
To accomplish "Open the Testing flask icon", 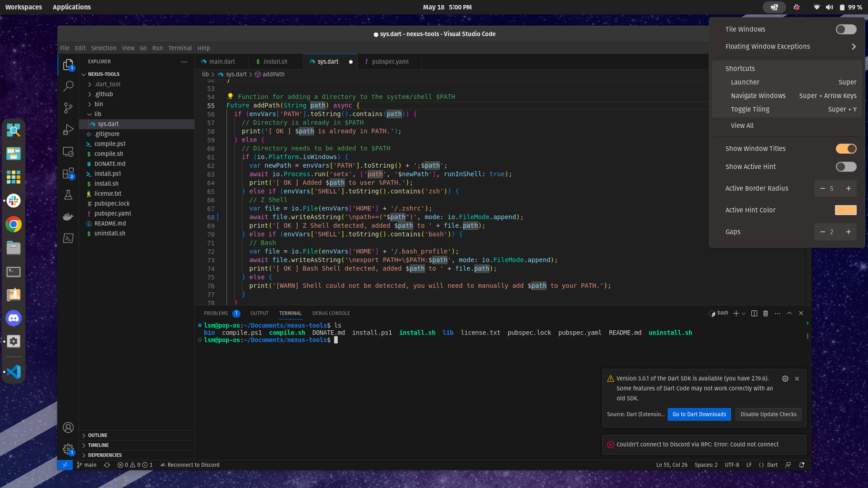I will coord(68,194).
